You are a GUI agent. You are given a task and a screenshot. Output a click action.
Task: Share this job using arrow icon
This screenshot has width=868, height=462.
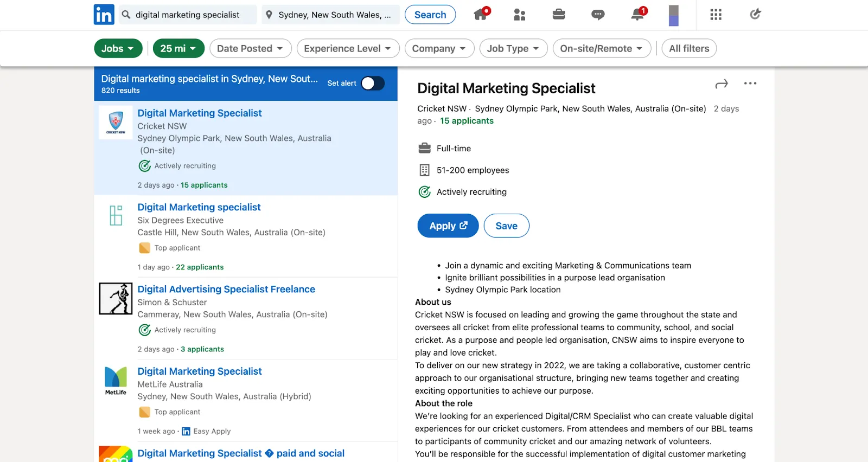click(722, 84)
